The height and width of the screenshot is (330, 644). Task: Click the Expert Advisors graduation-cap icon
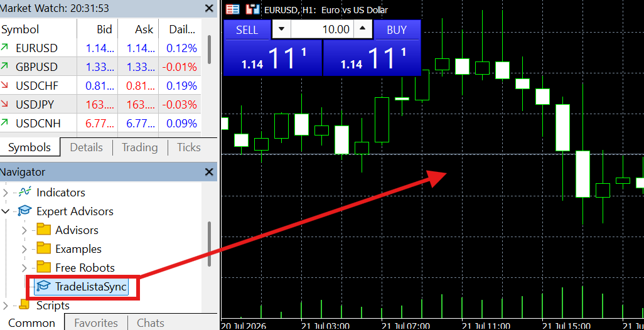[x=25, y=211]
